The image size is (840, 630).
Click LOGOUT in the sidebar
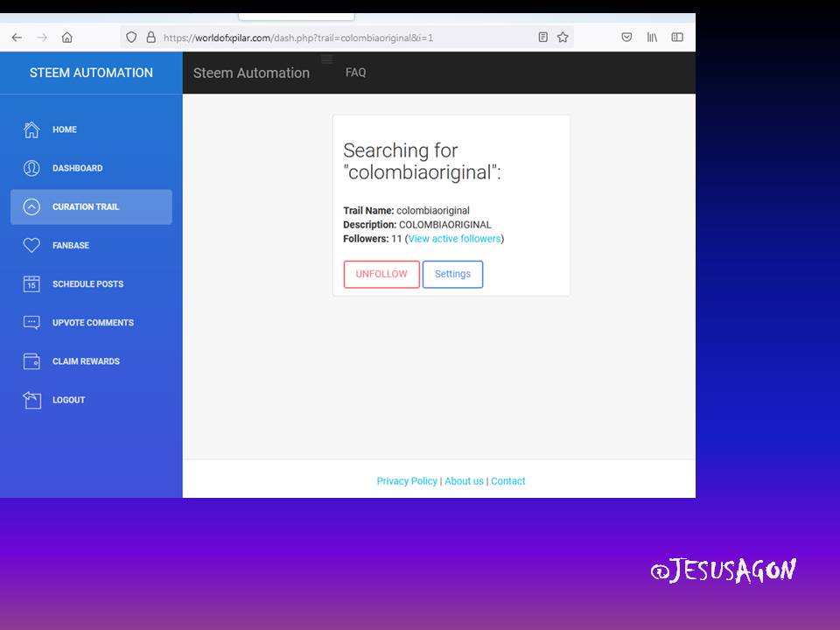tap(91, 400)
